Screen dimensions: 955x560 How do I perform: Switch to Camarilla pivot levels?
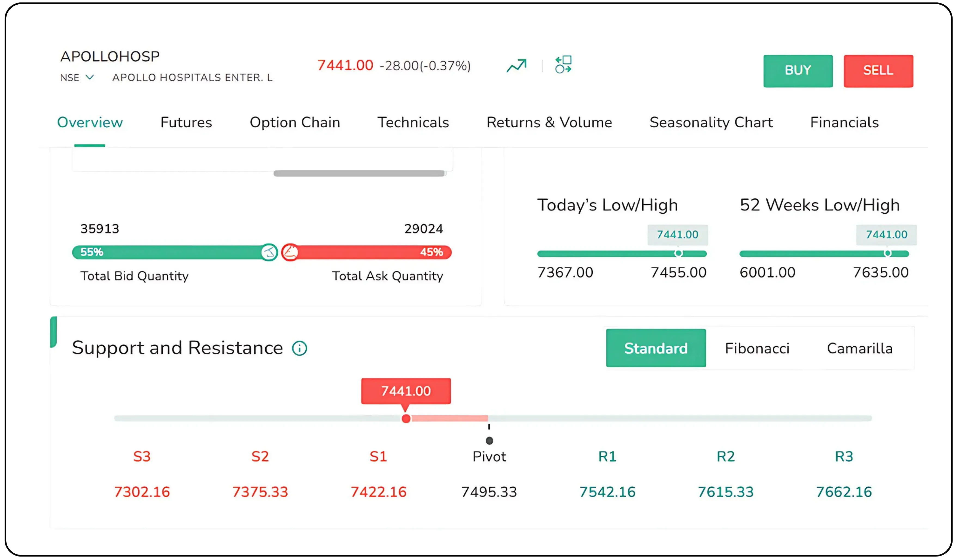click(859, 348)
